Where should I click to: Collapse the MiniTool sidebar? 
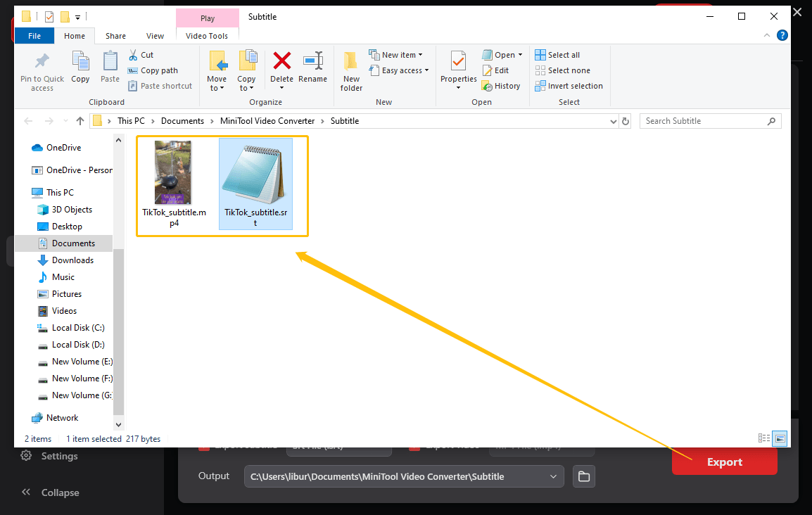point(50,492)
